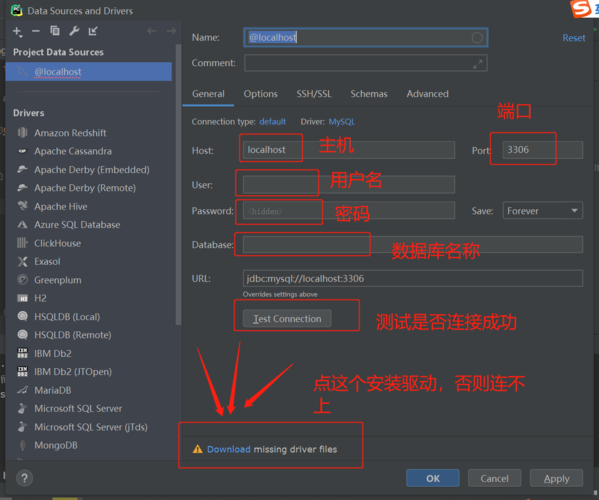Click the color circle in Name field
599x500 pixels.
pyautogui.click(x=477, y=37)
